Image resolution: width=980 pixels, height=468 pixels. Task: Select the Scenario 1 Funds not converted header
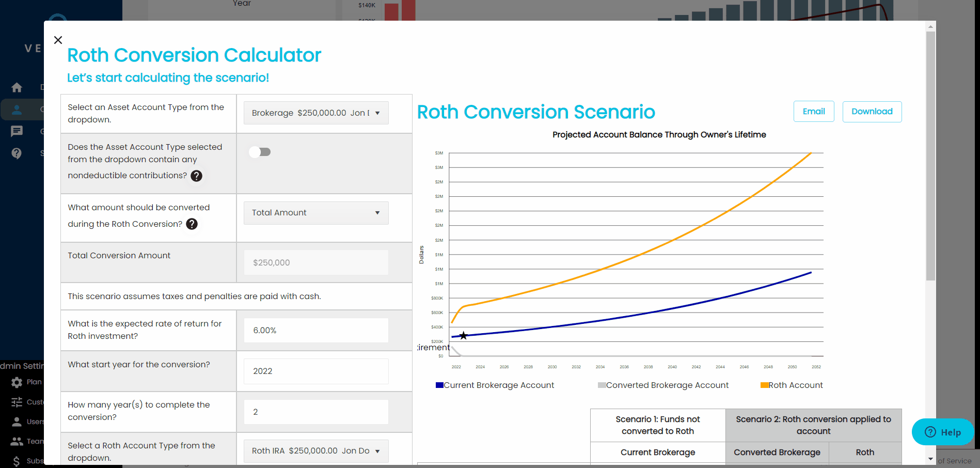click(x=657, y=425)
